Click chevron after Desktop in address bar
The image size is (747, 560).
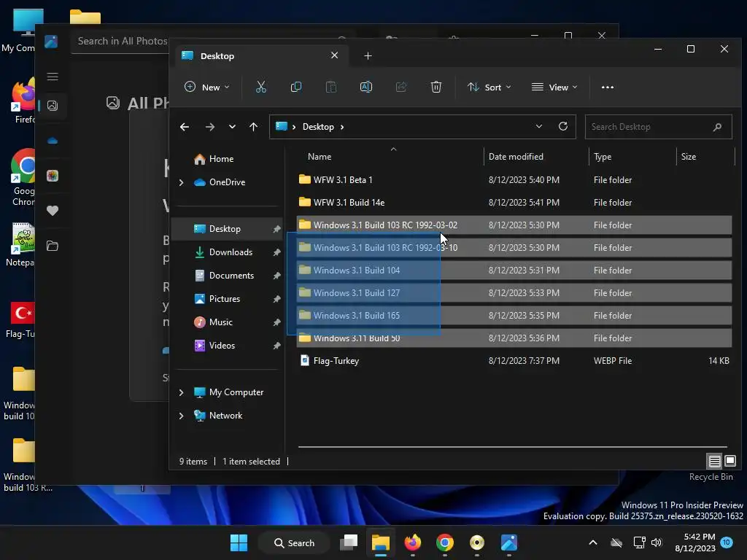point(342,127)
